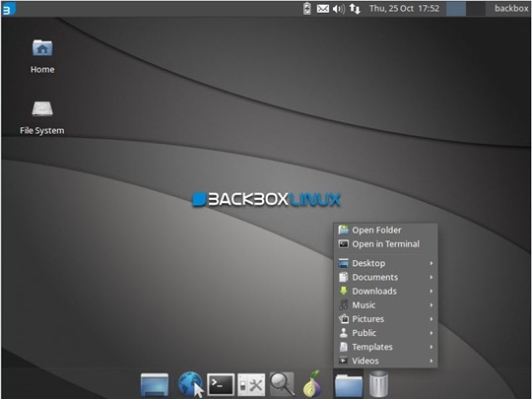Choose Music in the folder menu
Viewport: 532px width, 399px height.
386,305
